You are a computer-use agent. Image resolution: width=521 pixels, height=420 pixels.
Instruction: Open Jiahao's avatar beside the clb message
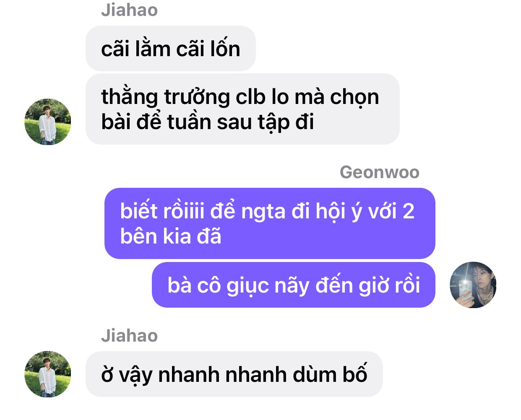[x=48, y=122]
